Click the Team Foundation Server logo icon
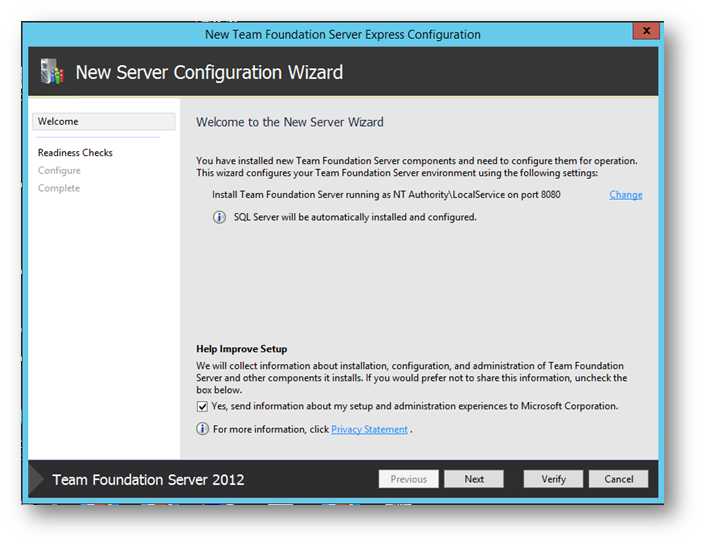Screen dimensions: 706x547 (x=52, y=72)
